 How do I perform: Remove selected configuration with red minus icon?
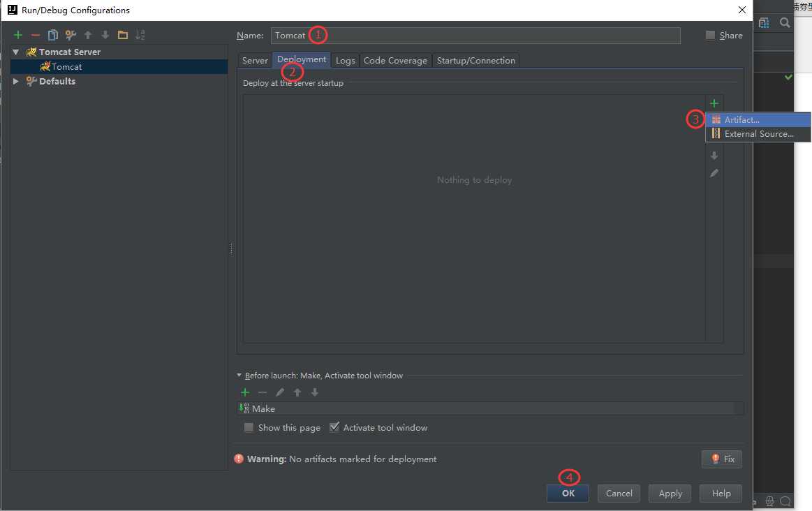pyautogui.click(x=35, y=35)
